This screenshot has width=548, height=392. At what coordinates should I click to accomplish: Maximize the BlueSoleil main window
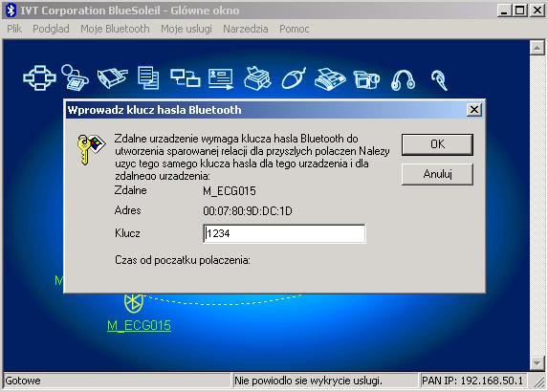point(519,11)
